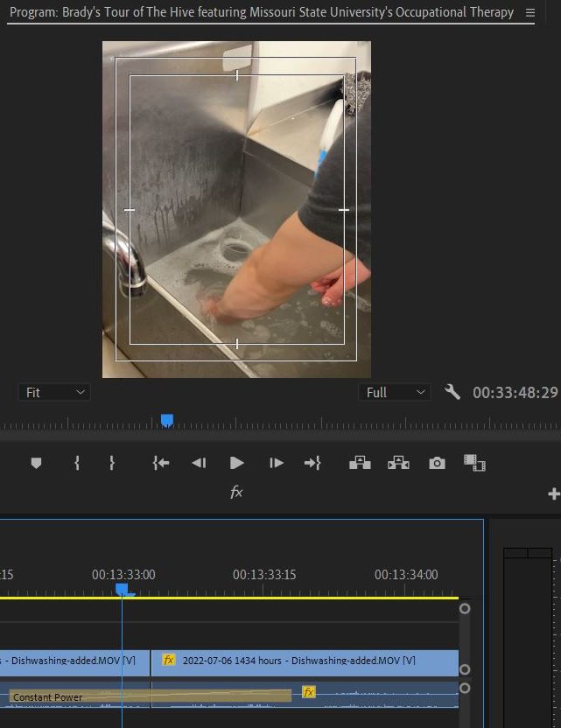Click the top circle handle of vertical zoom scrollbar

[465, 609]
